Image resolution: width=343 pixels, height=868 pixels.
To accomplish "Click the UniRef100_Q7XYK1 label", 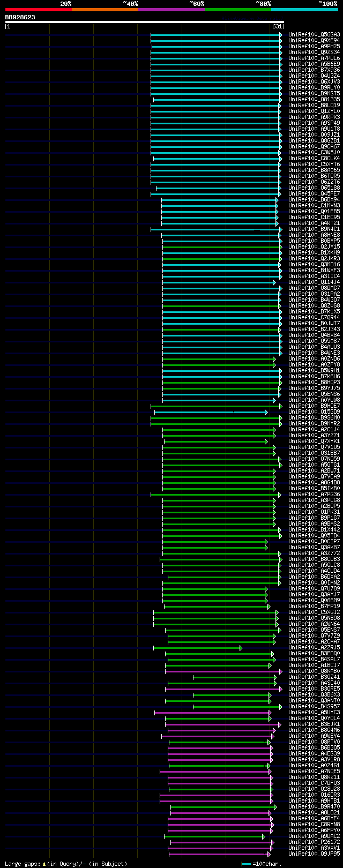I will point(314,441).
